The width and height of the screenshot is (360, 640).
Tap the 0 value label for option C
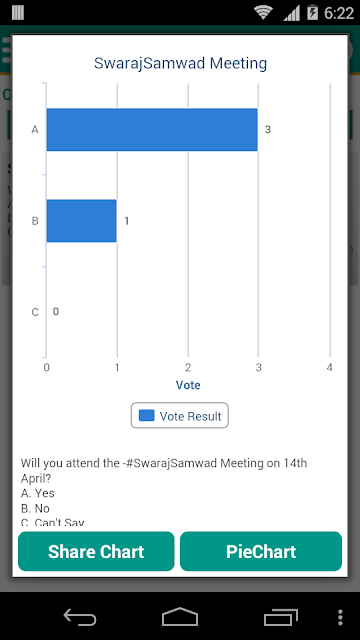(56, 311)
